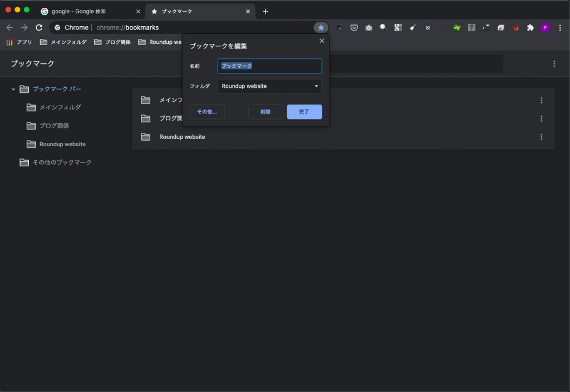This screenshot has height=392, width=570.
Task: Reload the current page
Action: coord(39,28)
